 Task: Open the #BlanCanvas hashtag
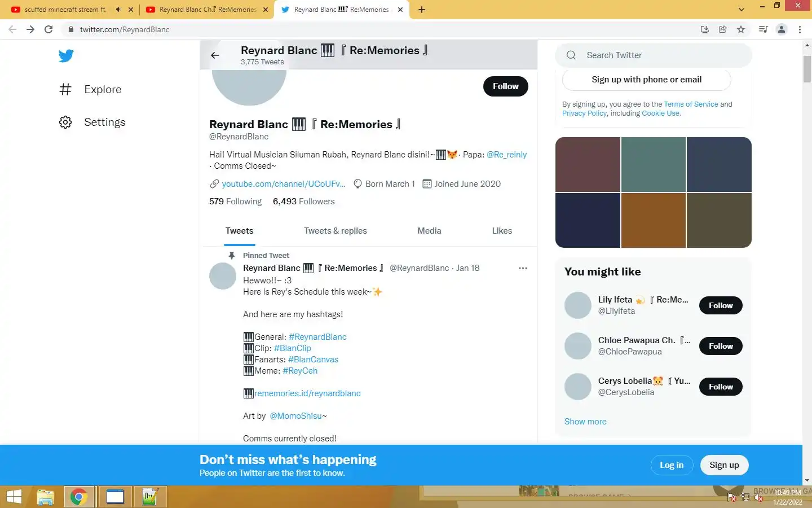coord(313,360)
